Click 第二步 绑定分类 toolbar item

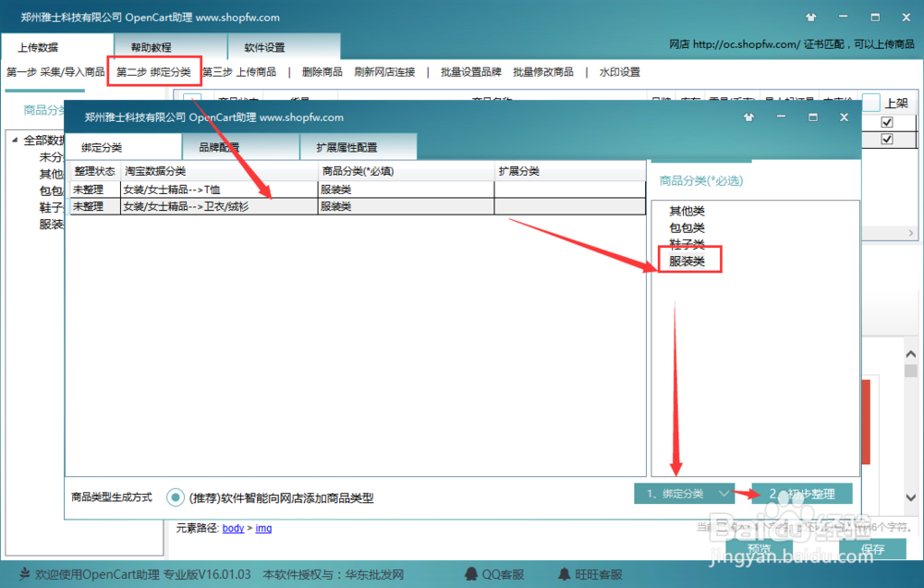tap(153, 72)
